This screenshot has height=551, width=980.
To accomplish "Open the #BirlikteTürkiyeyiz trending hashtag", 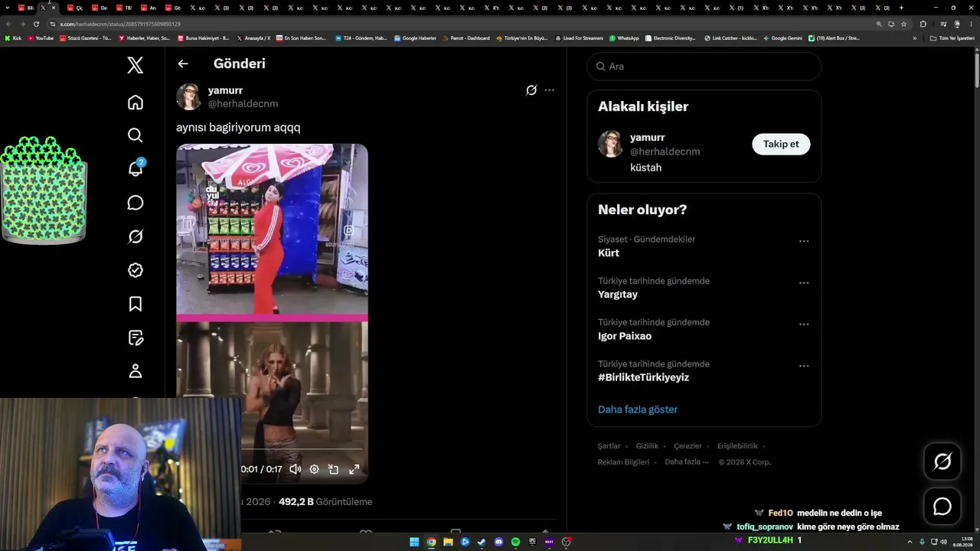I will pos(643,377).
